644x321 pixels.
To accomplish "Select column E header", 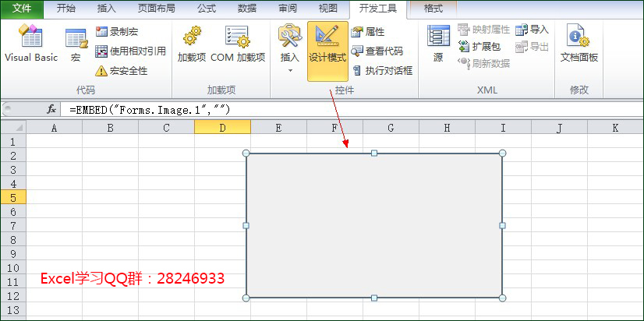I will (278, 128).
